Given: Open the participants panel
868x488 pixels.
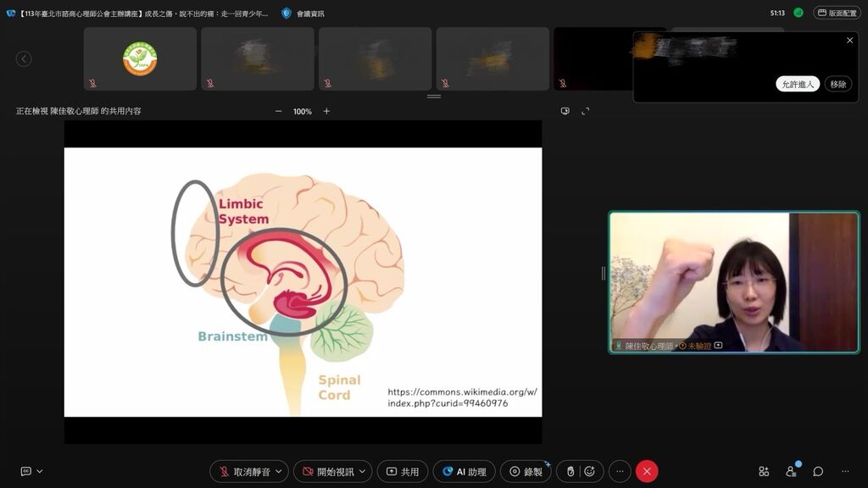Looking at the screenshot, I should (x=791, y=471).
